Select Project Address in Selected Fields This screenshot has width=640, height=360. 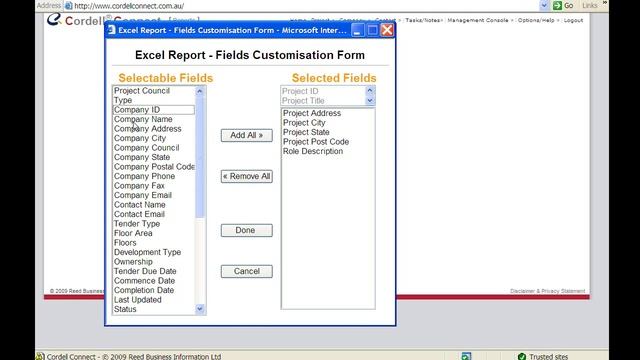click(328, 113)
